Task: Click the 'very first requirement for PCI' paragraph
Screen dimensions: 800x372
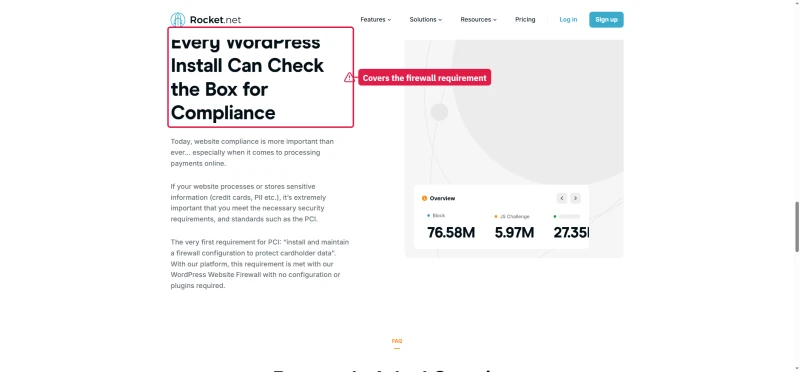Action: point(260,264)
